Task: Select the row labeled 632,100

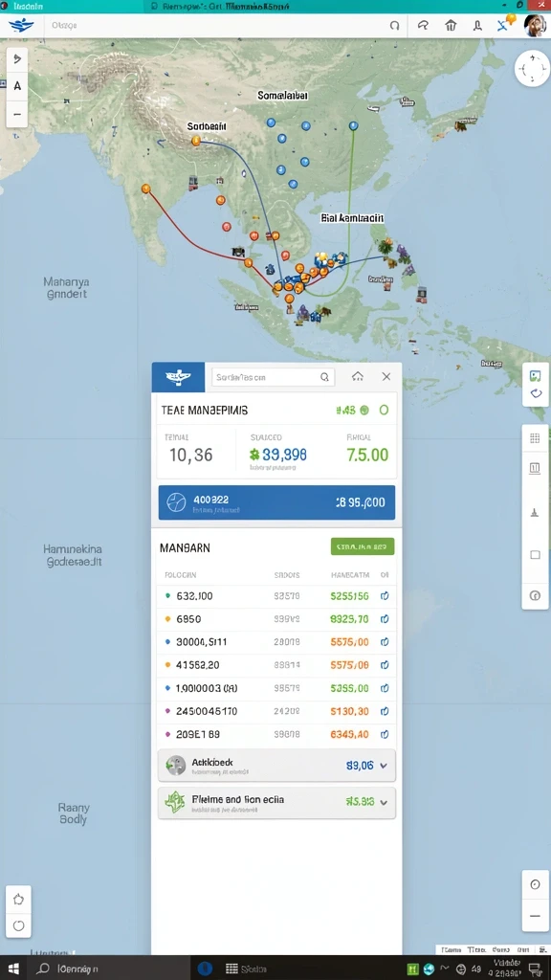Action: (276, 596)
